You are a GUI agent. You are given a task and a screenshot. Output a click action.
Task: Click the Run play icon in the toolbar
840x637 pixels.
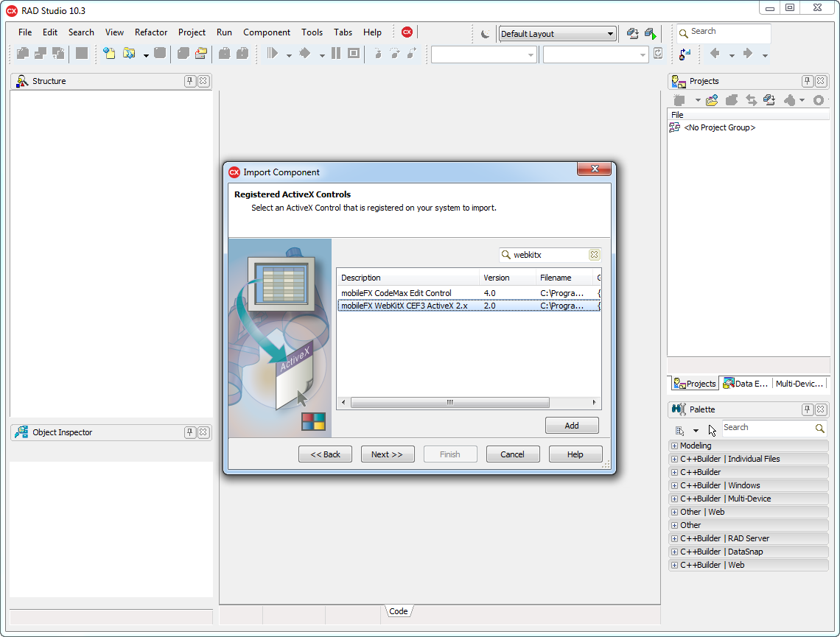pos(273,53)
